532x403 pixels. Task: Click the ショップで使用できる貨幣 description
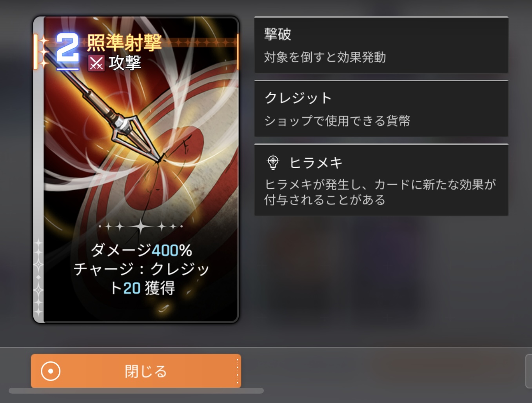pos(337,121)
